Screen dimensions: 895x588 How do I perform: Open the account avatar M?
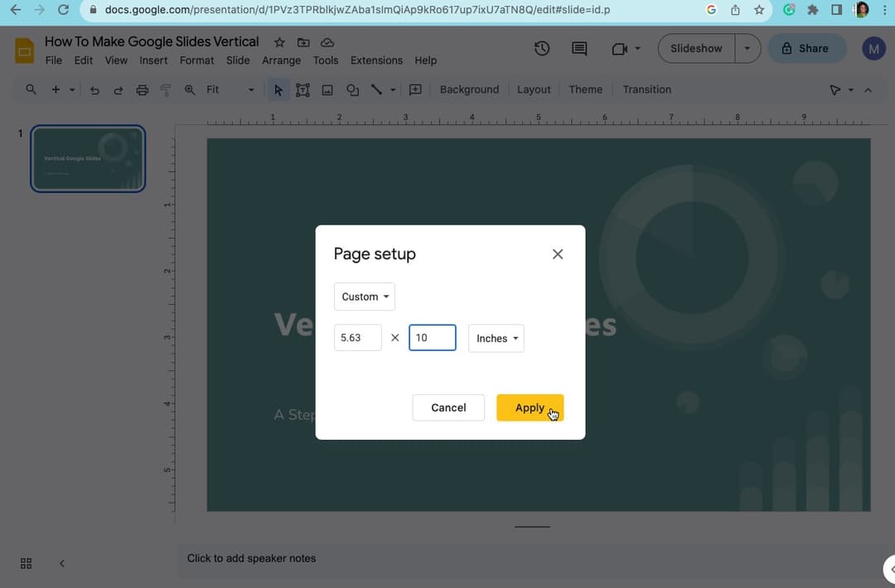[873, 49]
